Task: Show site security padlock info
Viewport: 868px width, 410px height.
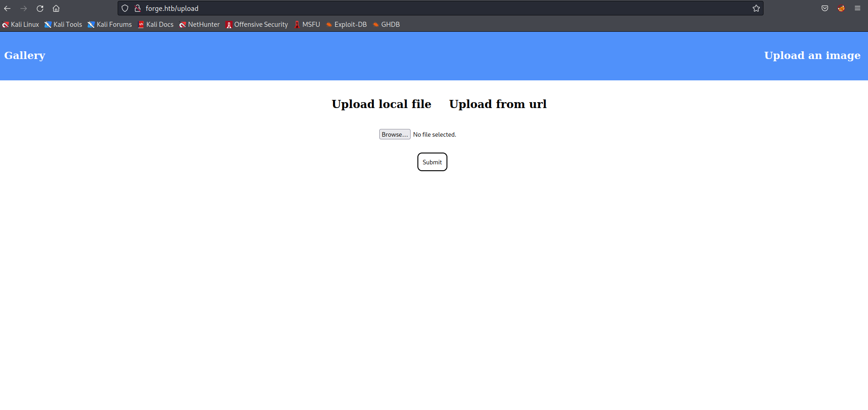Action: tap(138, 9)
